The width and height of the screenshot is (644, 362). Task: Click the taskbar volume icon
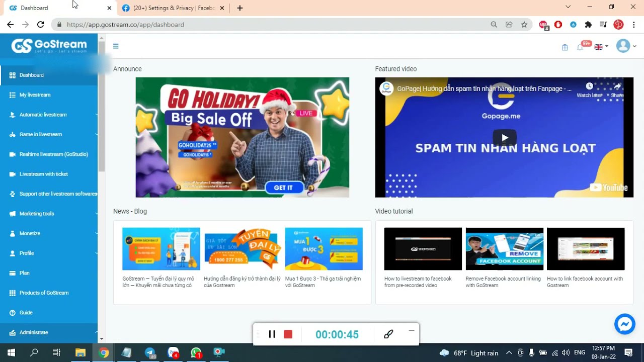click(566, 353)
